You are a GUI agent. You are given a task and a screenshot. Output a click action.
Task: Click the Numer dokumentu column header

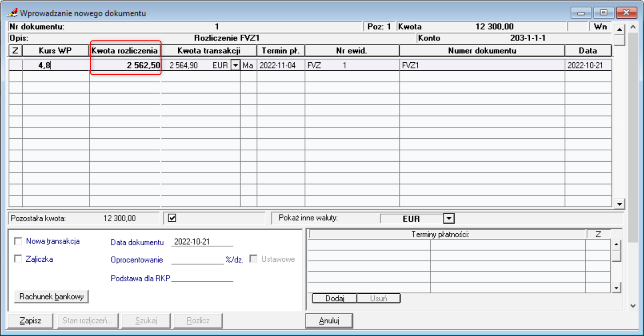point(482,50)
